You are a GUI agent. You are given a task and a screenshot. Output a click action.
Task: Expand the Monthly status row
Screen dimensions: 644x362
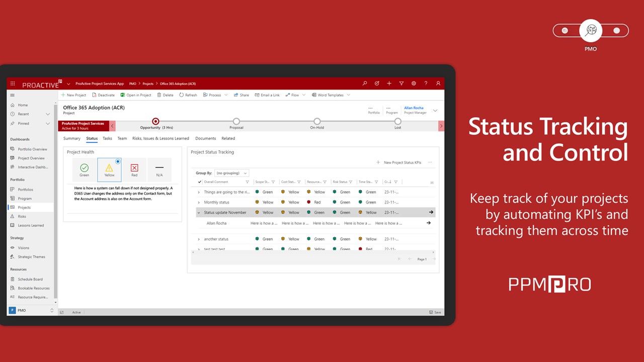pos(199,203)
